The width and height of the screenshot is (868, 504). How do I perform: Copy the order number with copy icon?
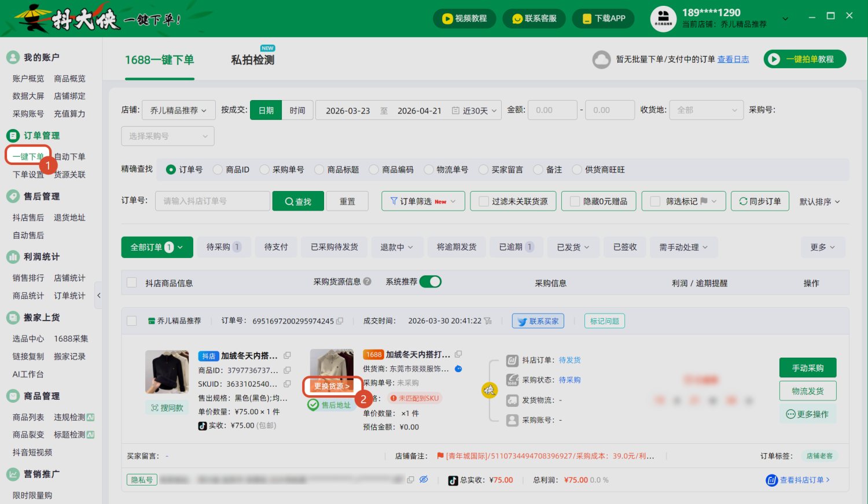coord(340,321)
